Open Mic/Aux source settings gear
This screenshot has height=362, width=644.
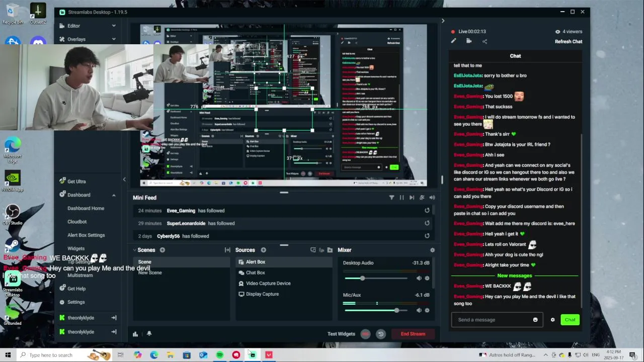point(427,310)
